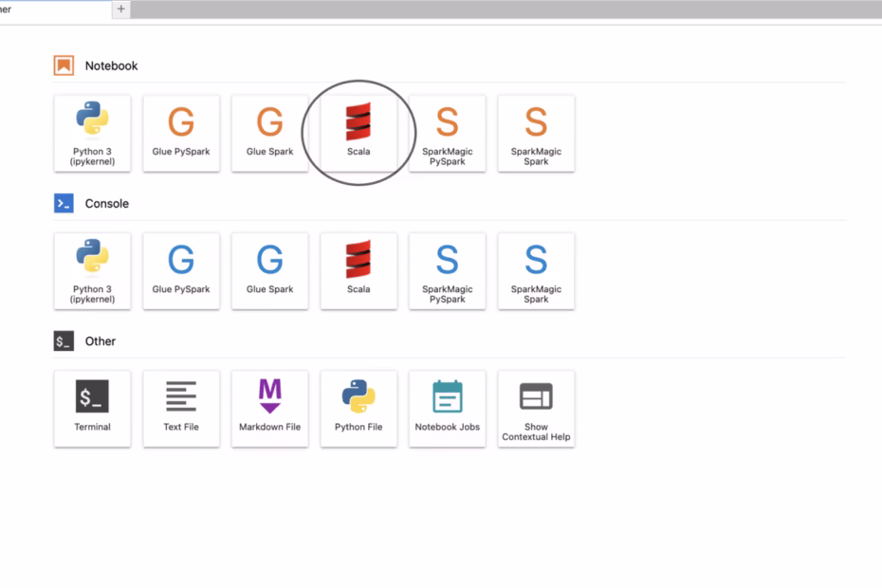Open a new Terminal
882x588 pixels.
[x=92, y=408]
